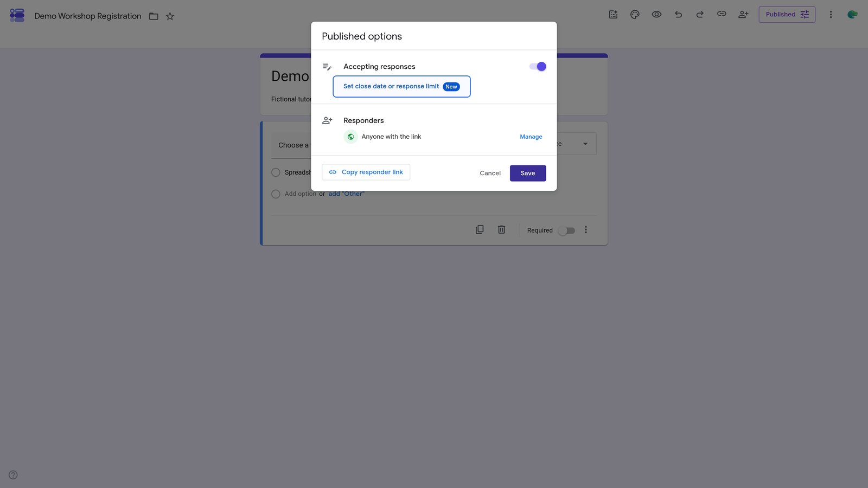Click the Demo Workshop Registration title text

87,16
